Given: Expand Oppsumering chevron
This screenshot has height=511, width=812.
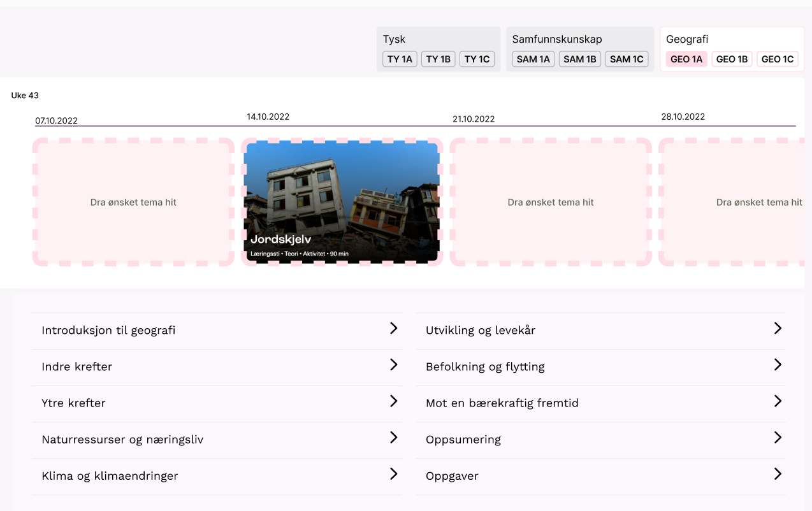Looking at the screenshot, I should click(x=778, y=437).
